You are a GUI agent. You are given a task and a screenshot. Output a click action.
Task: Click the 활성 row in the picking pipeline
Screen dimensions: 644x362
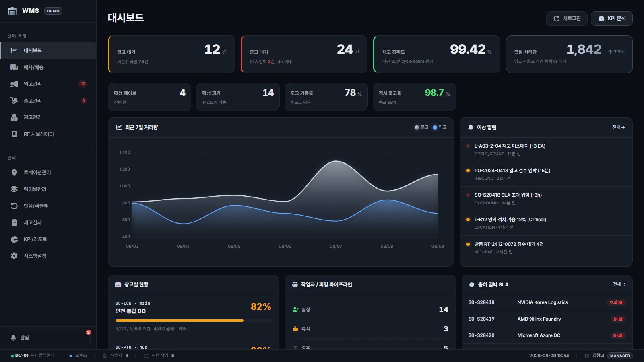370,310
